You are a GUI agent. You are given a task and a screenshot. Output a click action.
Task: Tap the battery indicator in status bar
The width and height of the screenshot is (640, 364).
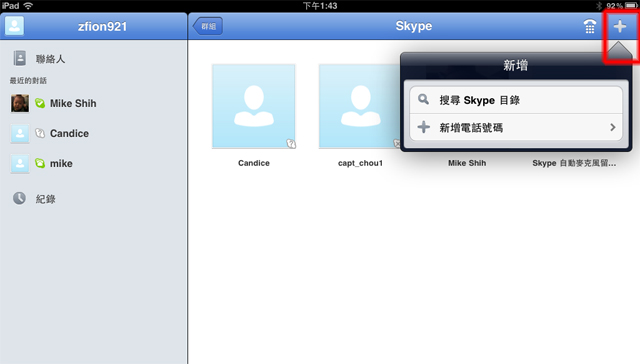[x=631, y=6]
